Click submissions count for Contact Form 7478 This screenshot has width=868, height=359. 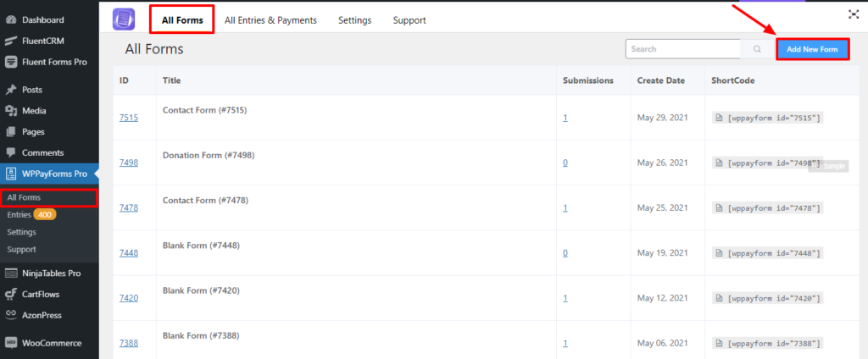[x=565, y=207]
